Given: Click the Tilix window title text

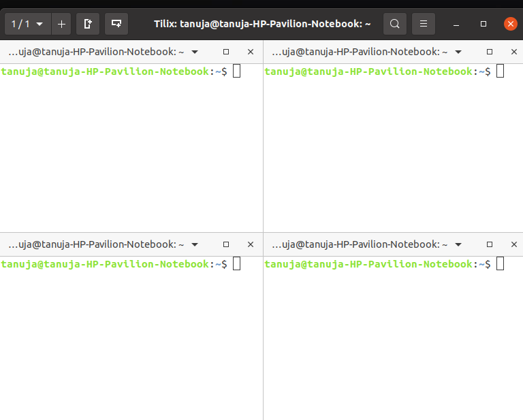Looking at the screenshot, I should coord(262,24).
